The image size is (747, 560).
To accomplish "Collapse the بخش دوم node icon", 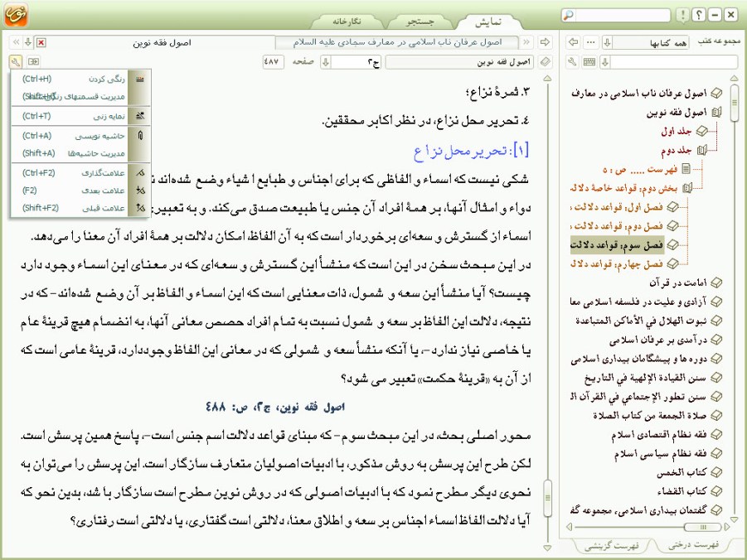I will [687, 188].
